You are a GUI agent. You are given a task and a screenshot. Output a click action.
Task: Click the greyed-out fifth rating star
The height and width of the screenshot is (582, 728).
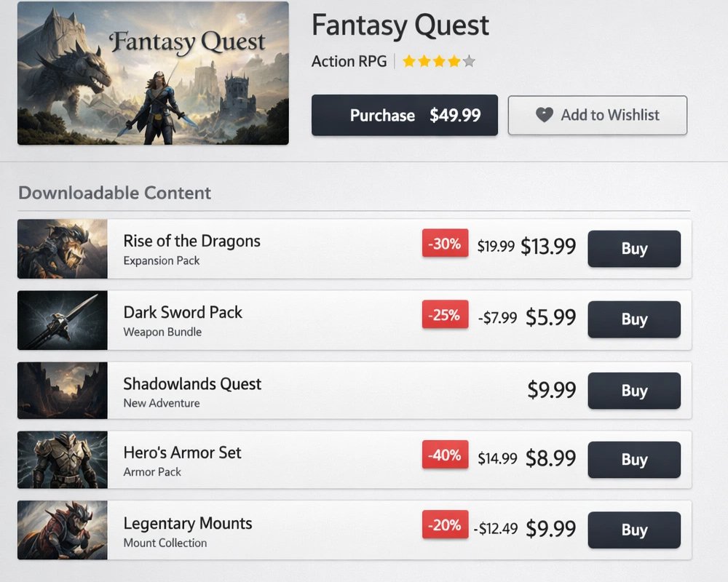(470, 61)
